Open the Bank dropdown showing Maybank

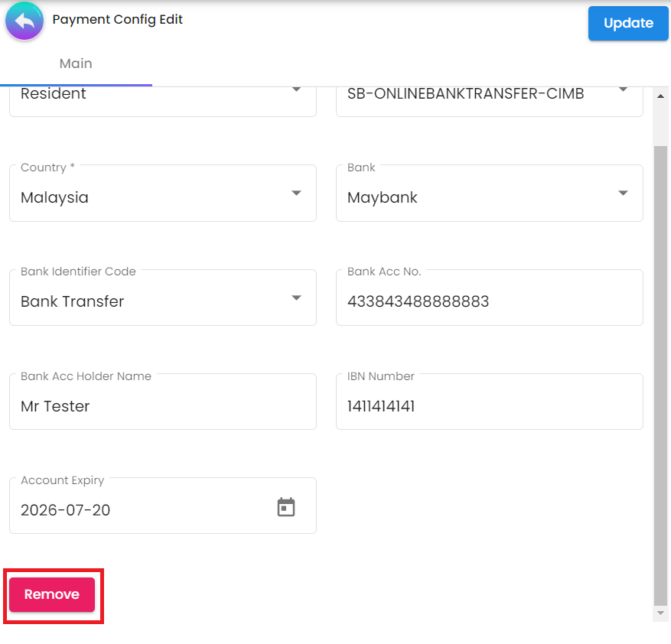(x=623, y=194)
